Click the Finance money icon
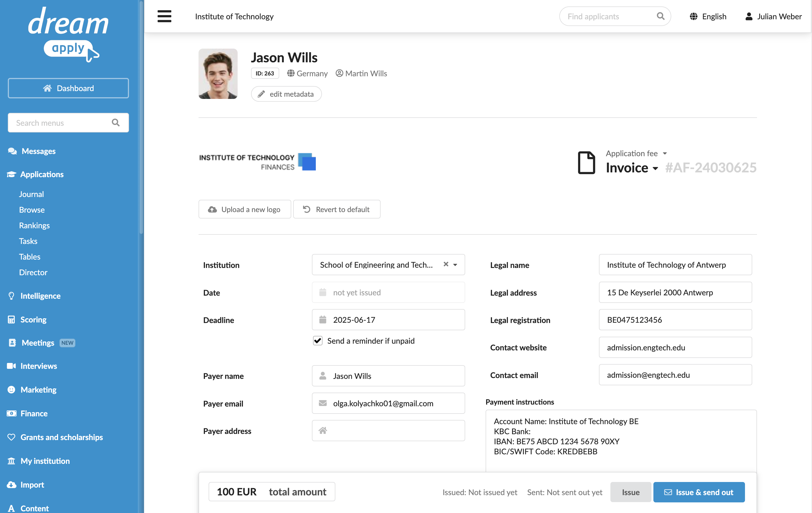Image resolution: width=812 pixels, height=513 pixels. coord(11,413)
